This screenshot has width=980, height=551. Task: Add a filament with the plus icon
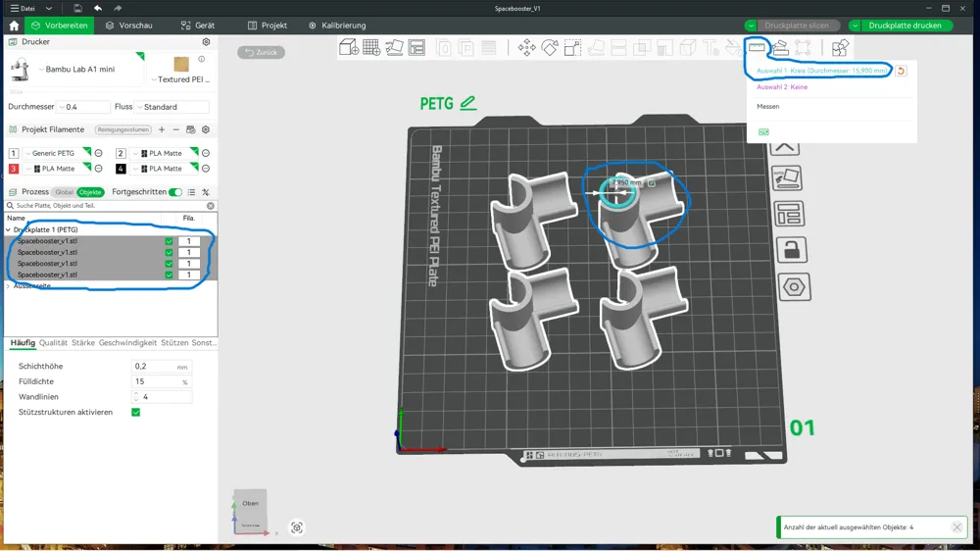162,129
